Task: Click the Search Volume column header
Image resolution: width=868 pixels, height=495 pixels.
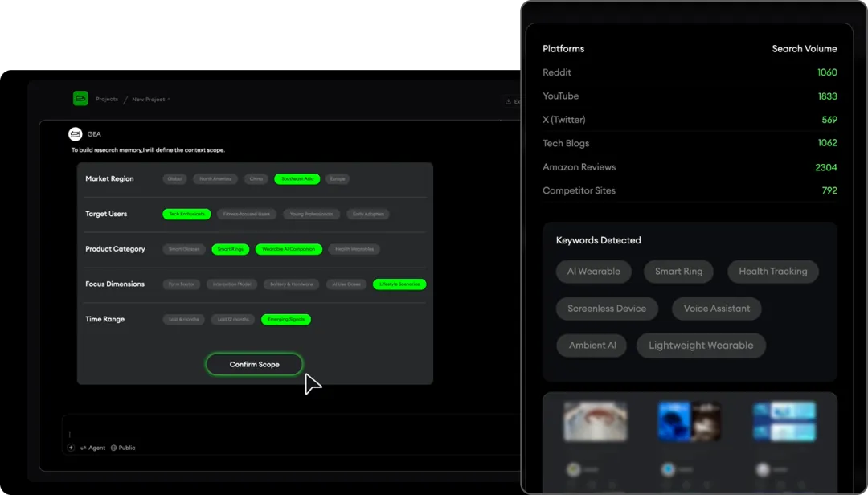Action: click(x=805, y=49)
